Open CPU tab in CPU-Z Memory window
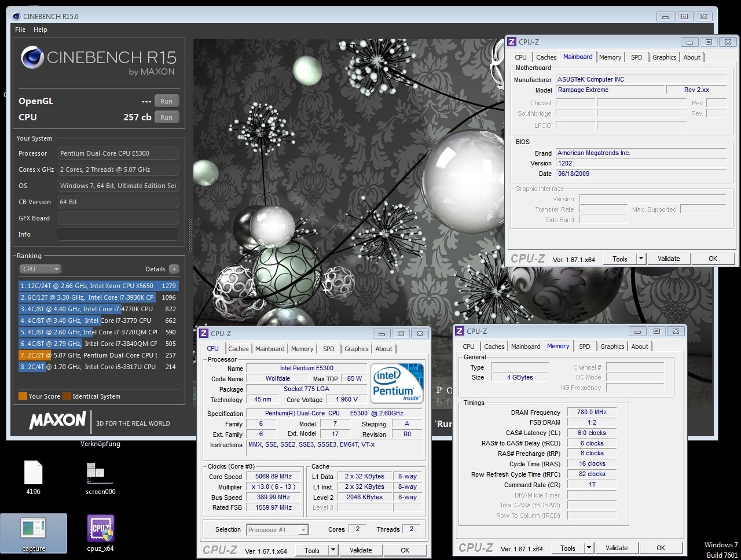Screen dimensions: 741x560 [x=469, y=347]
